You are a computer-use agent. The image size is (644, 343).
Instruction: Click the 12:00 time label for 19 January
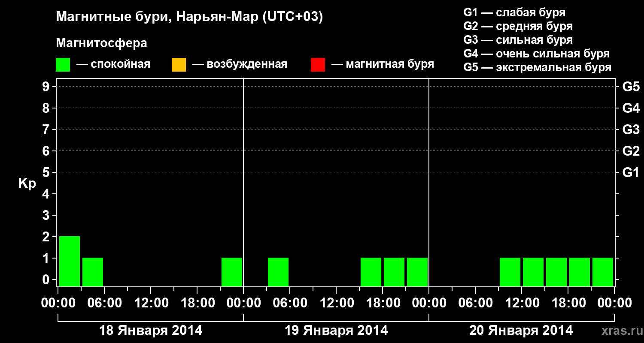[336, 303]
